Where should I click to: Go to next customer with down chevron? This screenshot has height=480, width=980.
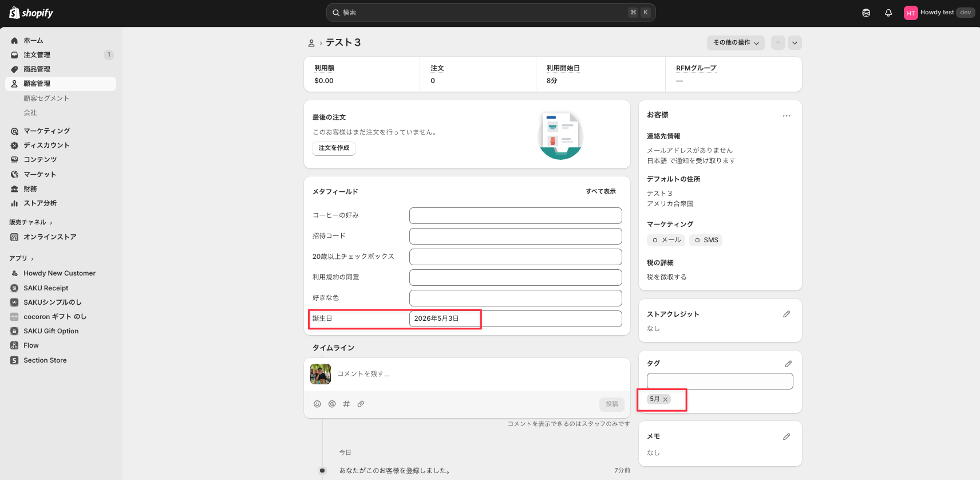[795, 43]
